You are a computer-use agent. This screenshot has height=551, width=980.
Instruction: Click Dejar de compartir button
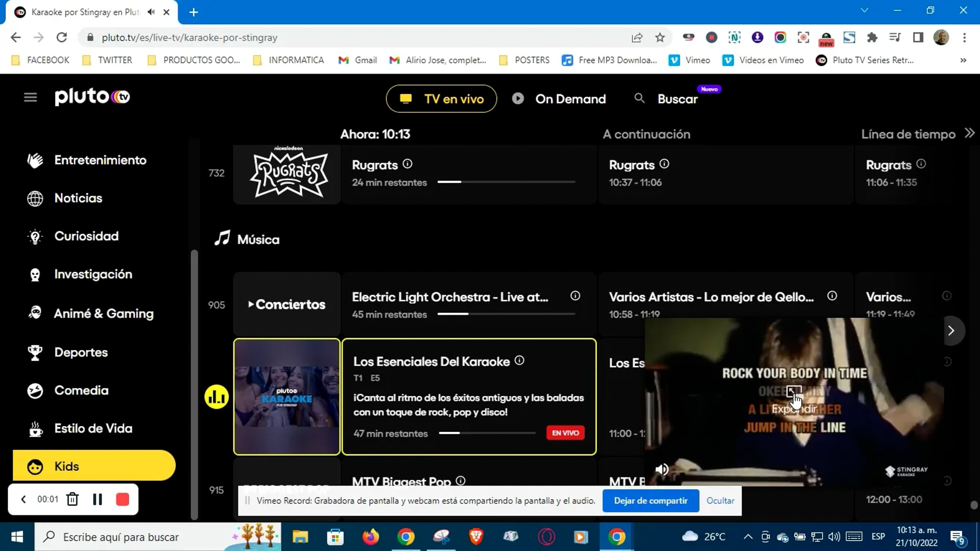point(650,500)
